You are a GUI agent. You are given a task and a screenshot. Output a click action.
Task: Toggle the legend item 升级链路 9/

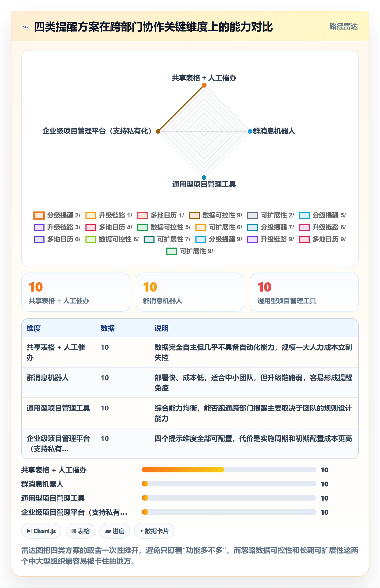click(x=271, y=239)
